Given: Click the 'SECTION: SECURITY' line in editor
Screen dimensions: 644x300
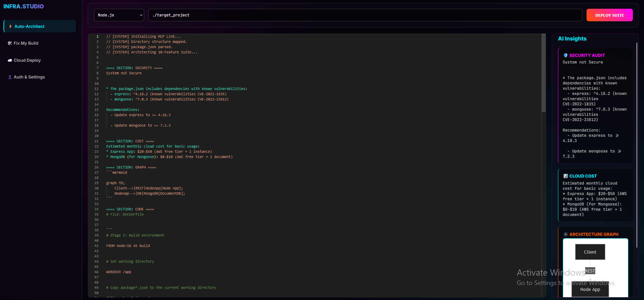Looking at the screenshot, I should 134,68.
